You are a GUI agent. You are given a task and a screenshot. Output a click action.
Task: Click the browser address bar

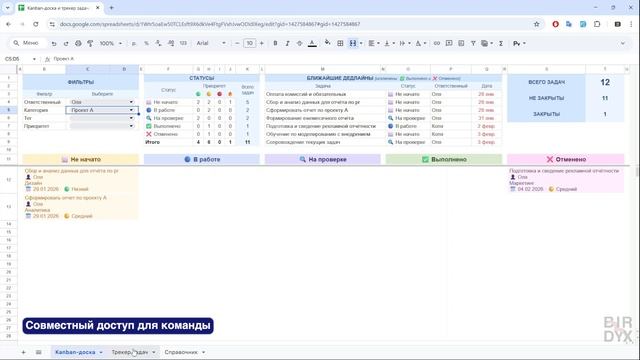tap(294, 24)
